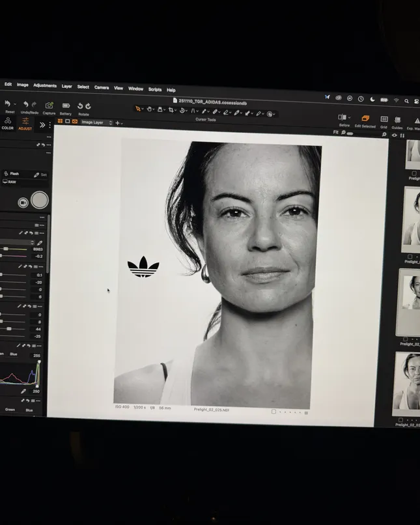Click the Kelvin slider handle near 8983
Image resolution: width=420 pixels, height=525 pixels.
[6, 249]
